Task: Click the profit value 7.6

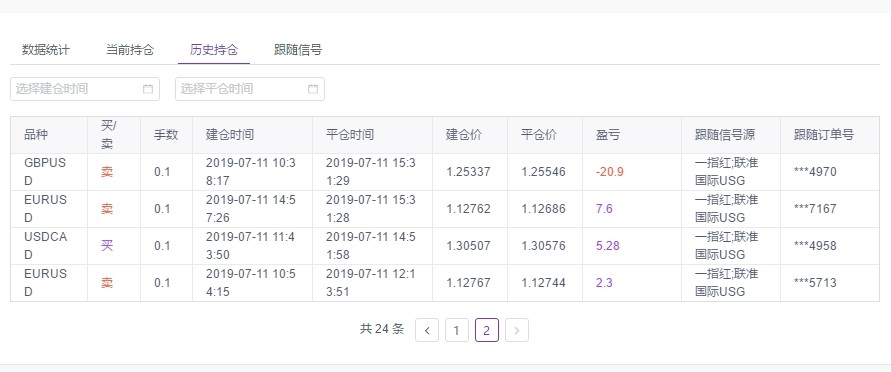Action: pos(604,209)
